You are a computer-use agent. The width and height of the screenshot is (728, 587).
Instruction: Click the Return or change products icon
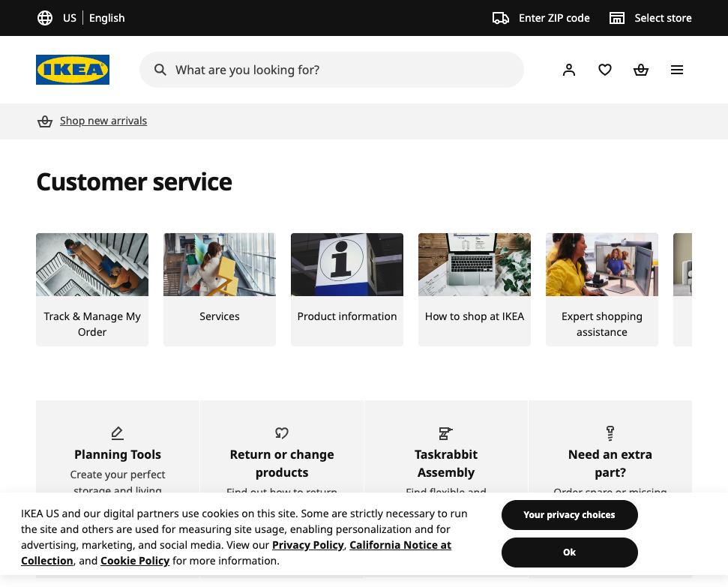click(282, 433)
